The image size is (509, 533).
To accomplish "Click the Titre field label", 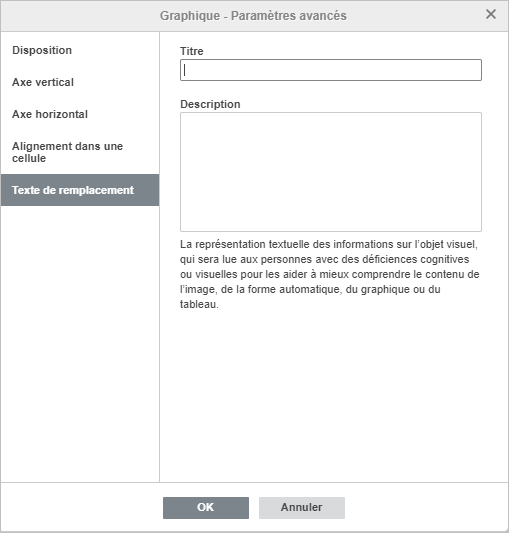I will (x=192, y=51).
